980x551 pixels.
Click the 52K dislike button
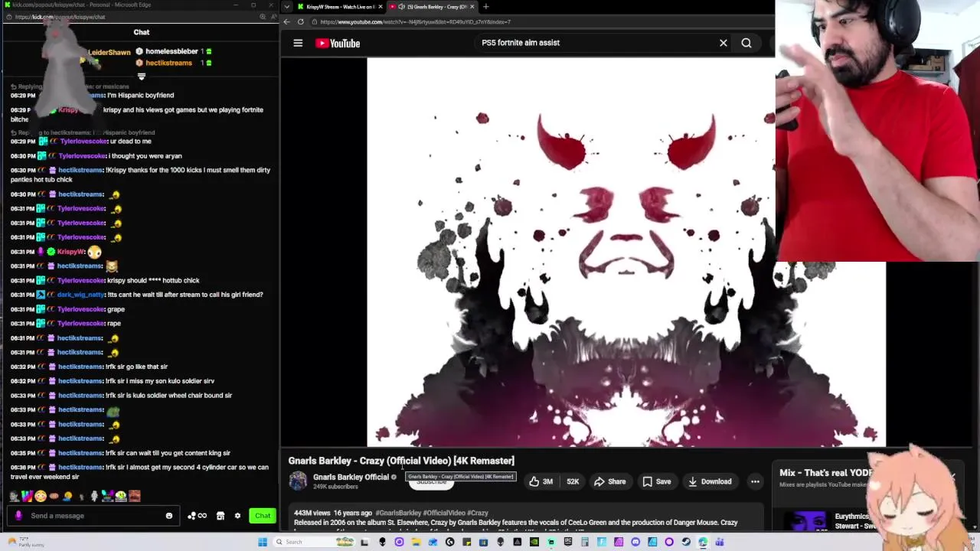[x=573, y=481]
